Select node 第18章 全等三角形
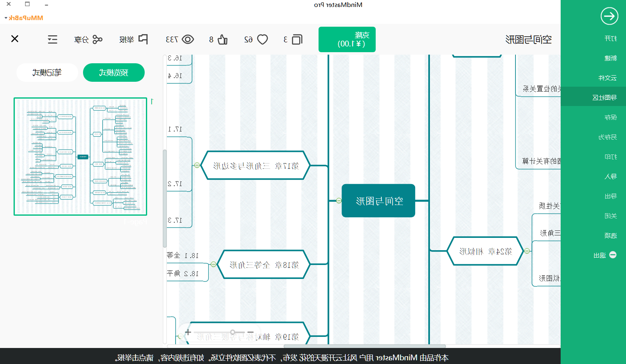 (264, 264)
